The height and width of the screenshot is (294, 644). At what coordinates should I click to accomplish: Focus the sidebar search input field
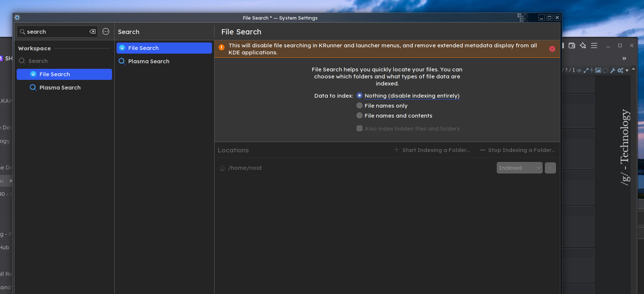[57, 32]
